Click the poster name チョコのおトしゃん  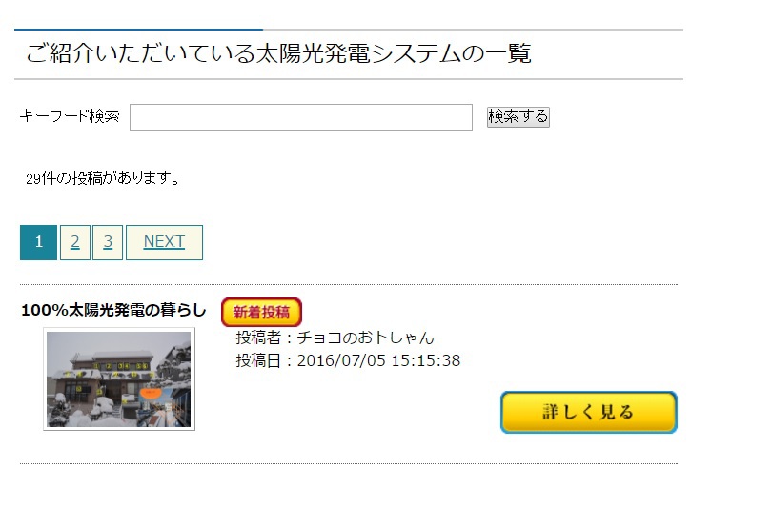[365, 338]
